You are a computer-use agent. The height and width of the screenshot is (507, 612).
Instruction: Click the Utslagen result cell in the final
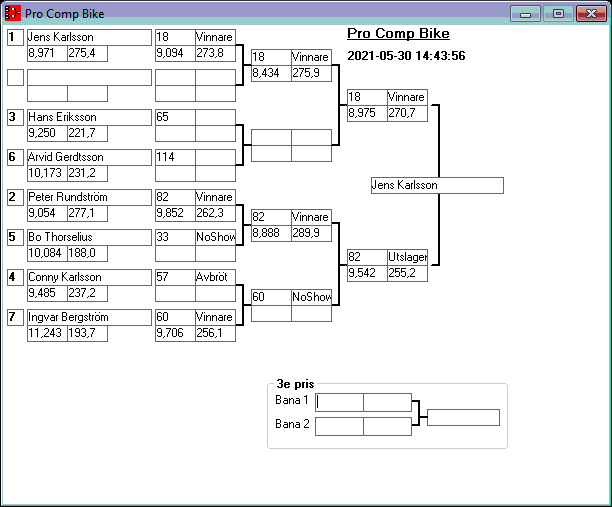point(407,257)
